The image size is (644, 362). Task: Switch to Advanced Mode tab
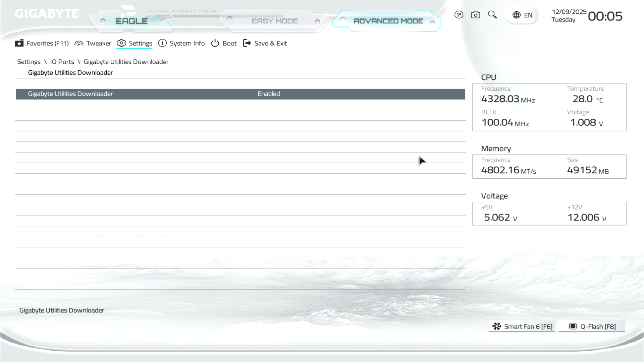tap(388, 21)
